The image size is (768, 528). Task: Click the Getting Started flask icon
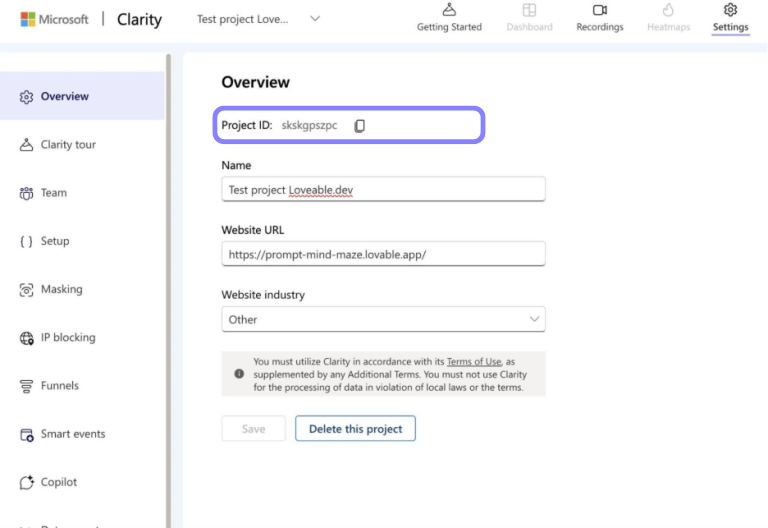(449, 9)
